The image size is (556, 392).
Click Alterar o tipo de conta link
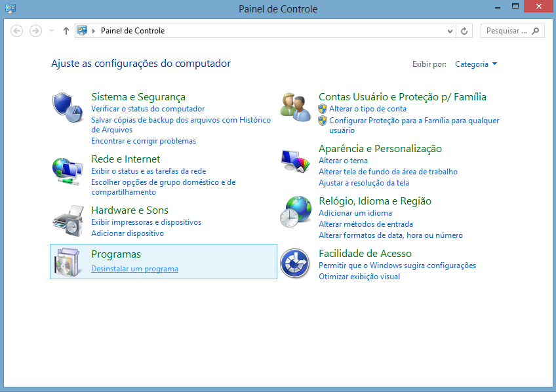pos(368,109)
